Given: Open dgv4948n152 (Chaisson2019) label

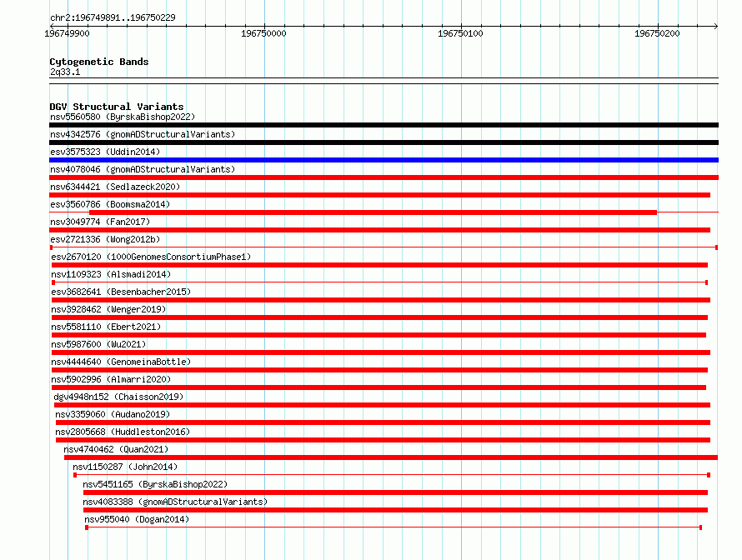Looking at the screenshot, I should (x=118, y=397).
